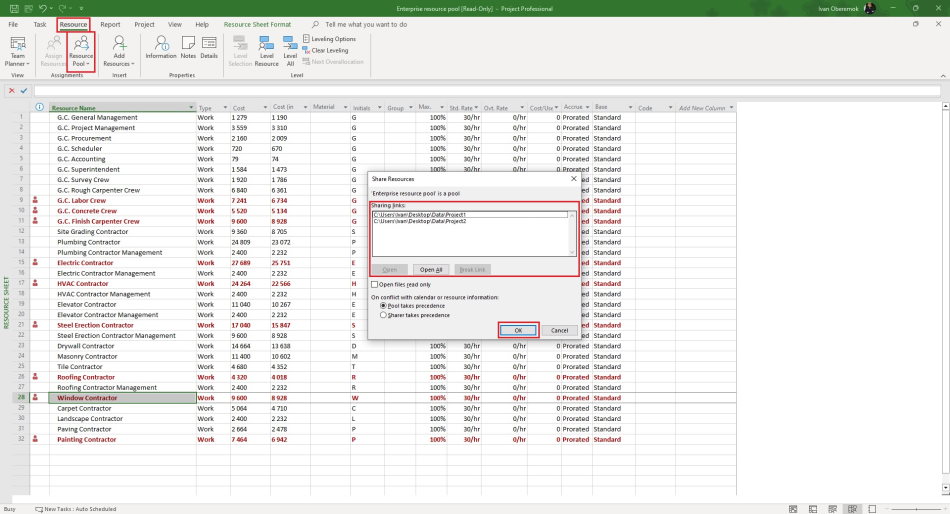Open Customize Quick Access Toolbar dropdown

click(81, 8)
